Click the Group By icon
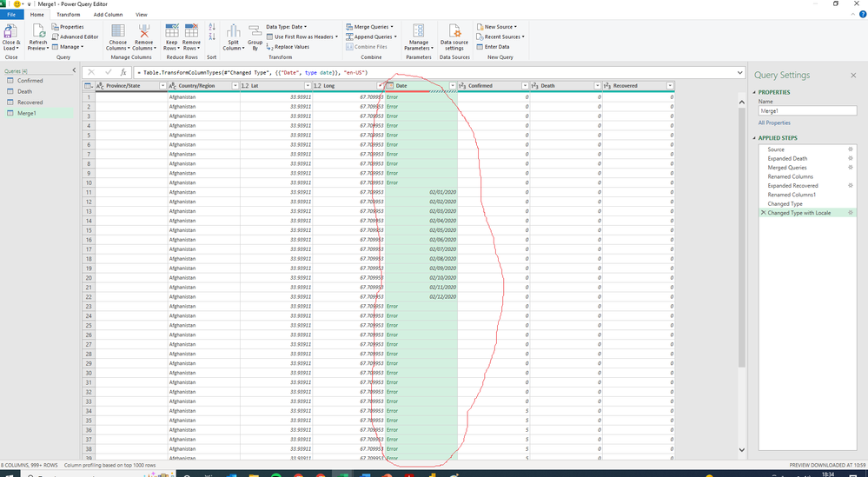Screen dimensions: 868x477 click(255, 31)
